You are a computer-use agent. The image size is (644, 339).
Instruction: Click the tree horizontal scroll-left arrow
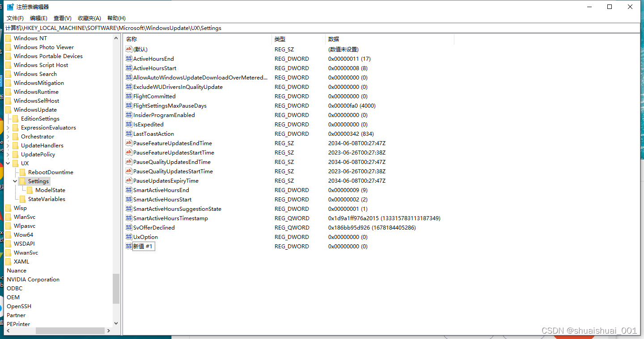point(8,331)
